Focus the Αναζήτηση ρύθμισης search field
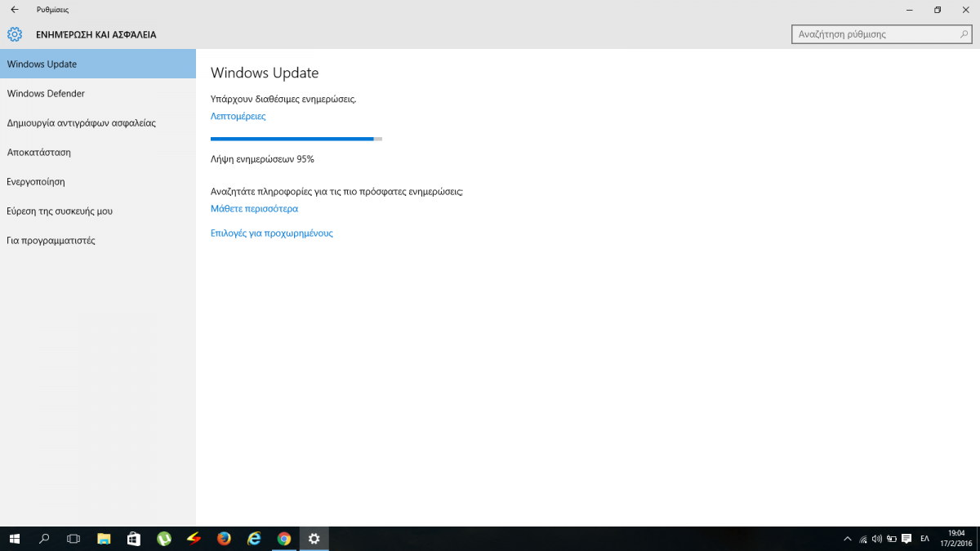The width and height of the screenshot is (980, 551). (881, 34)
